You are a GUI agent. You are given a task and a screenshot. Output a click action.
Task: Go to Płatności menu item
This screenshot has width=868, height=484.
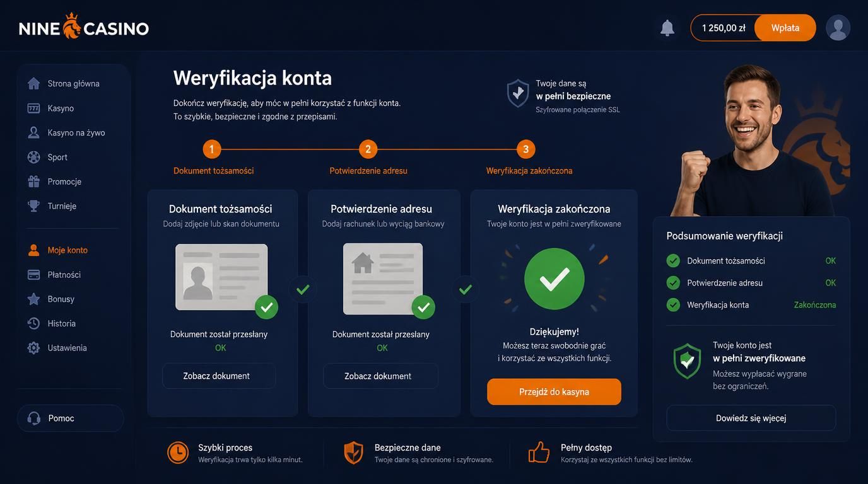coord(64,275)
